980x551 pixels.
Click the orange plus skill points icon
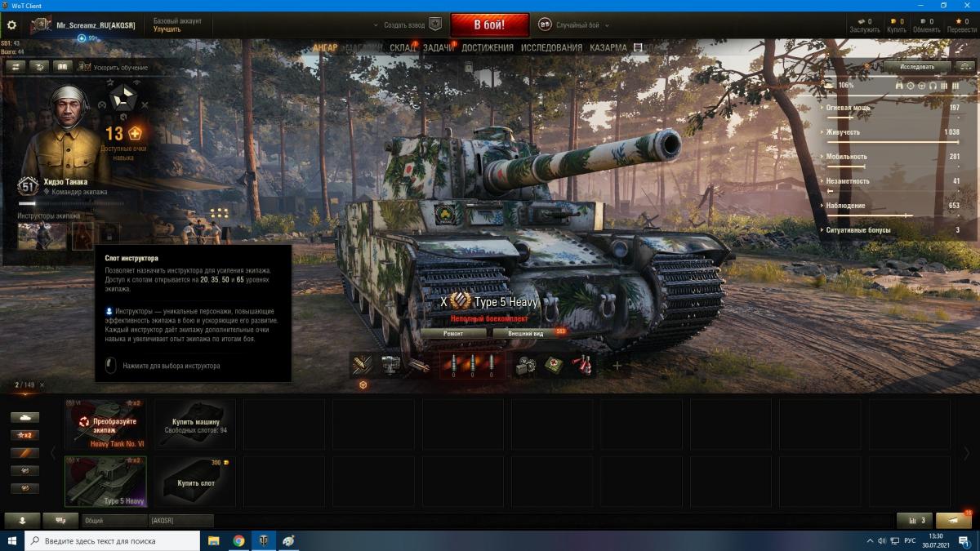(135, 133)
